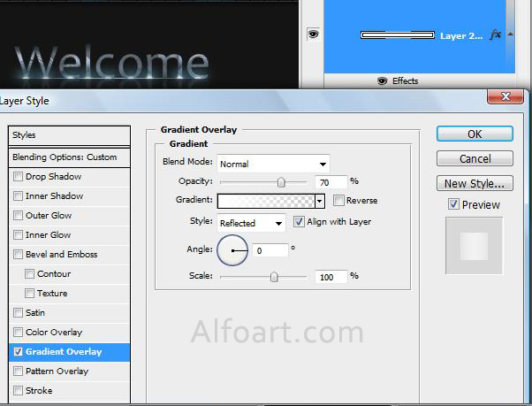Click OK to apply layer style
The image size is (532, 406).
tap(475, 134)
